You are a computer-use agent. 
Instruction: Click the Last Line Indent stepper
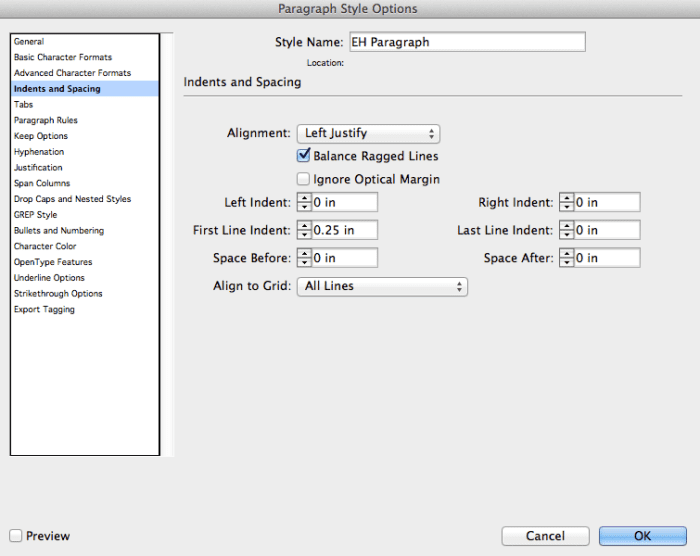pos(567,230)
